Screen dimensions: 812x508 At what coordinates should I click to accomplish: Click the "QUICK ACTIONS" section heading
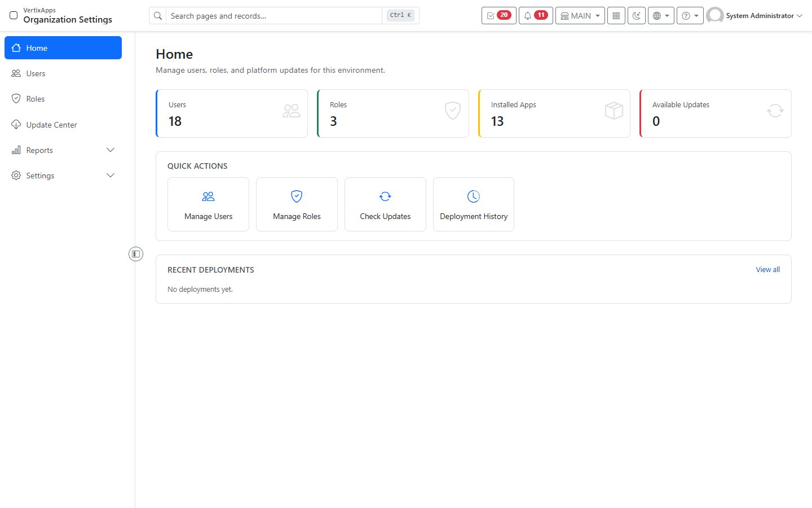[197, 166]
